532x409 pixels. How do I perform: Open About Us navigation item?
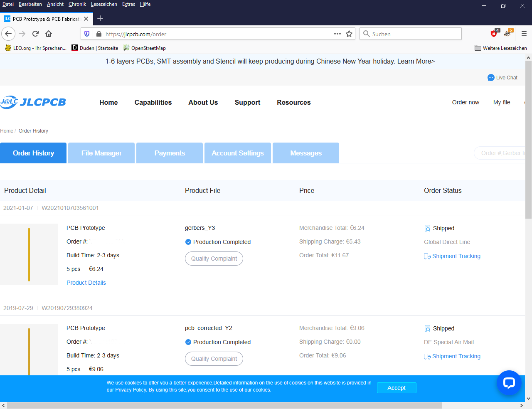coord(203,102)
